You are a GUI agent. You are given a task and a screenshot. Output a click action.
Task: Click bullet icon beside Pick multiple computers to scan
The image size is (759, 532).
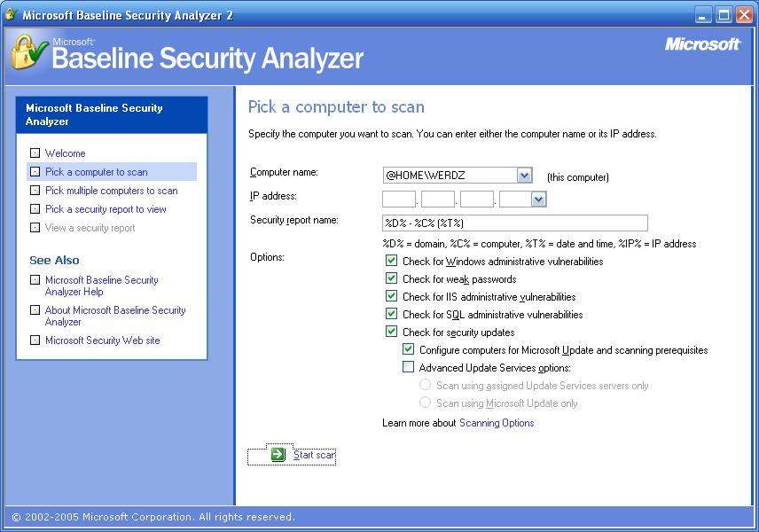click(35, 191)
